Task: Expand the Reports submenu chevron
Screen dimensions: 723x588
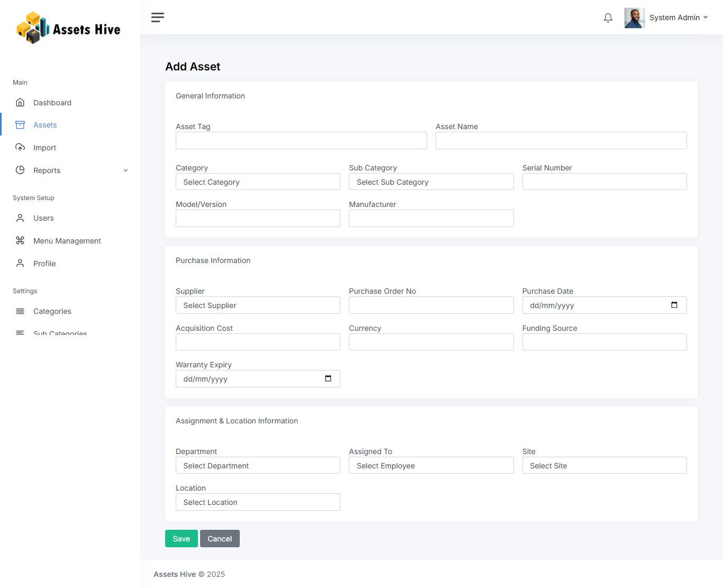Action: [125, 170]
